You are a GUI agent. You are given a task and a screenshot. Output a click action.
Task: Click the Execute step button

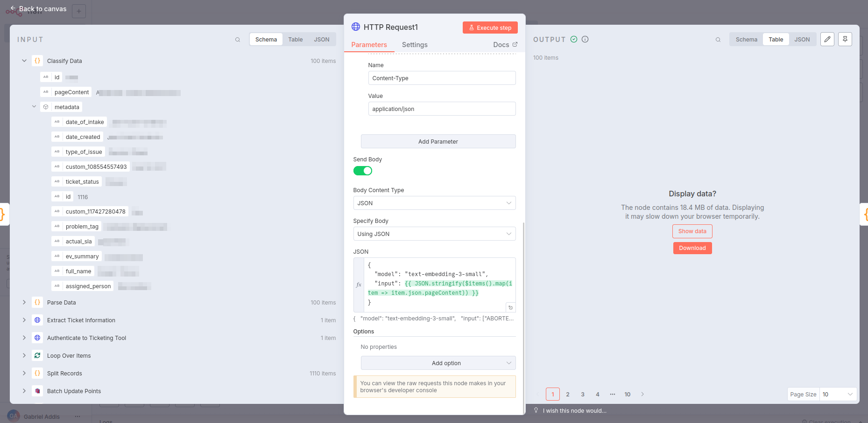[x=490, y=28]
